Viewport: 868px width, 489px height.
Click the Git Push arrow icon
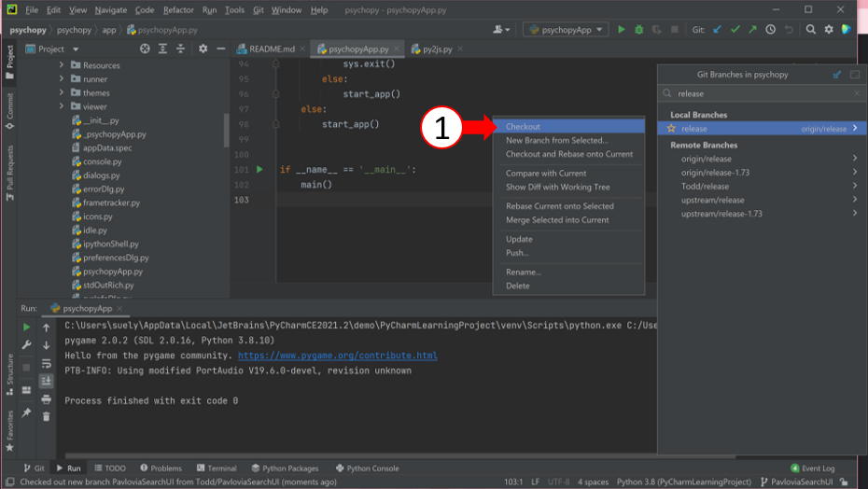coord(753,29)
